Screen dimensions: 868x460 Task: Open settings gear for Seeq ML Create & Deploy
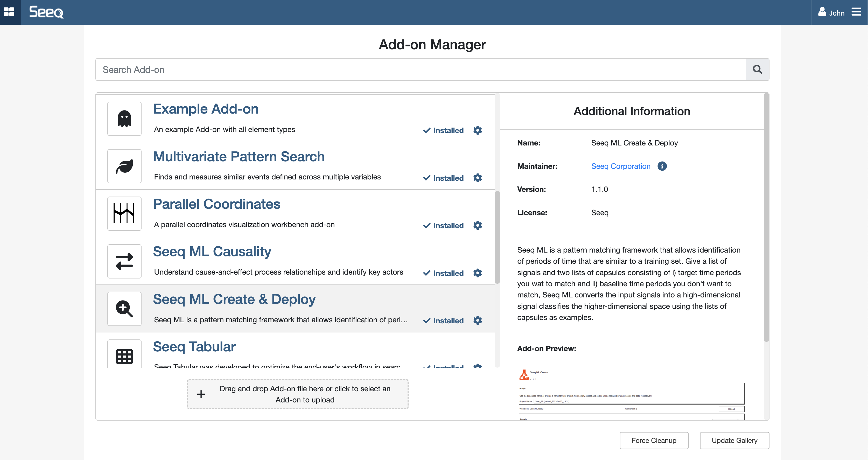(x=478, y=320)
